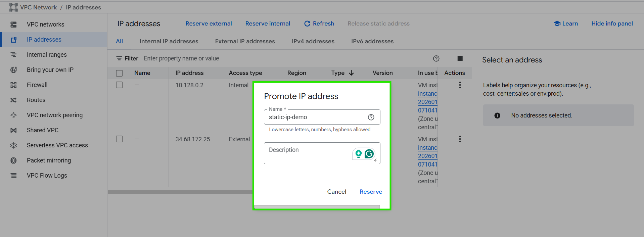Select the 34.68.172.25 row checkbox
The height and width of the screenshot is (237, 644).
coord(119,139)
